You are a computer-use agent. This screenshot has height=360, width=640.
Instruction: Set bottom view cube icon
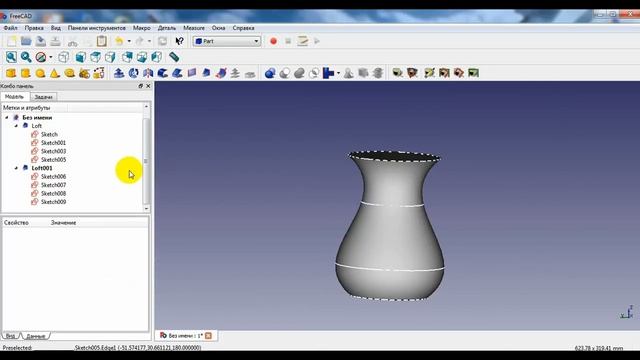pos(142,57)
